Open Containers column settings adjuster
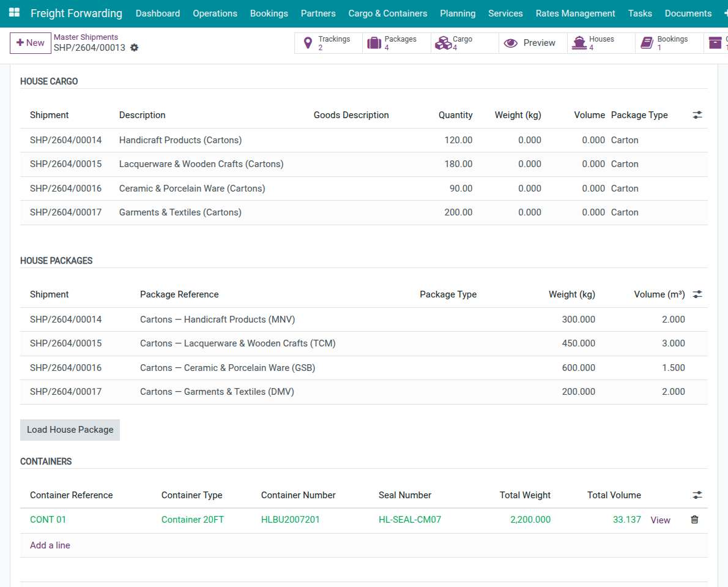Viewport: 728px width, 587px height. click(697, 495)
